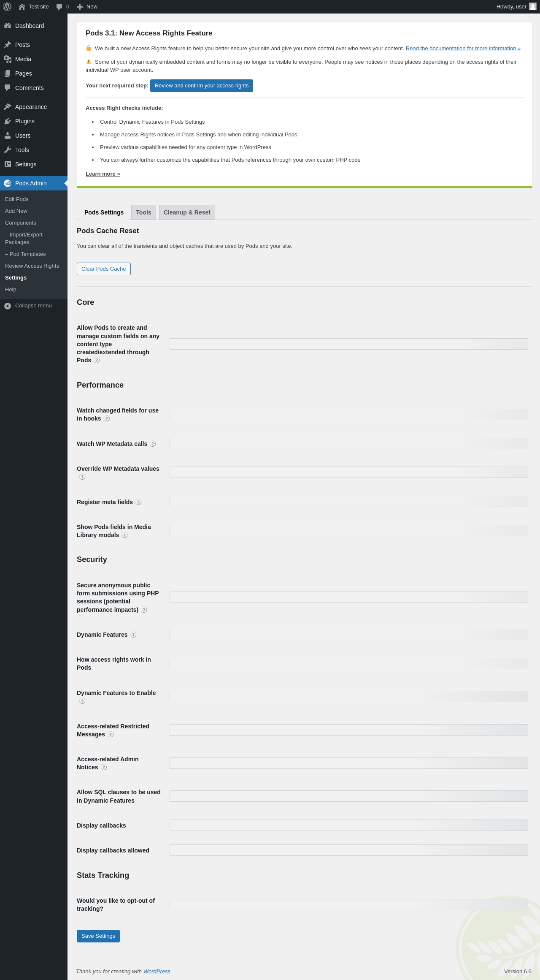
Task: Open Review Access Rights submenu item
Action: point(32,266)
